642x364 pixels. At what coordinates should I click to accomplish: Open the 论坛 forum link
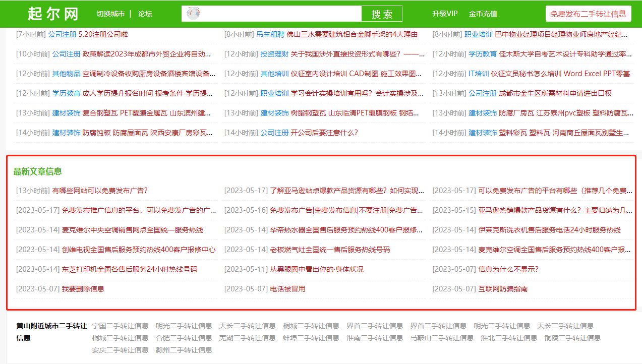pyautogui.click(x=145, y=14)
